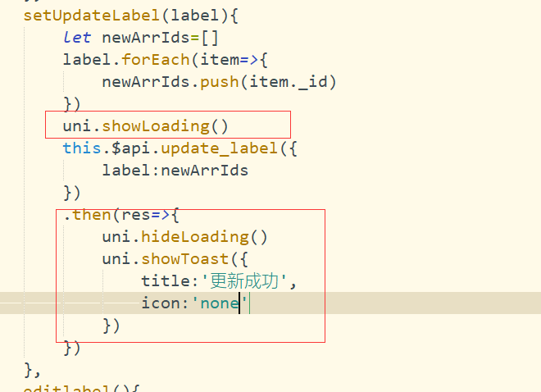Image resolution: width=541 pixels, height=392 pixels.
Task: Click the 'none' string value
Action: pyautogui.click(x=220, y=303)
